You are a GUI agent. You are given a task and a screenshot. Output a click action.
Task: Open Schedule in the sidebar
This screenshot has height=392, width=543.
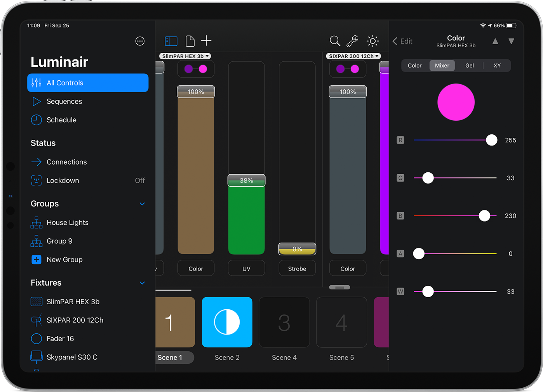pos(88,120)
